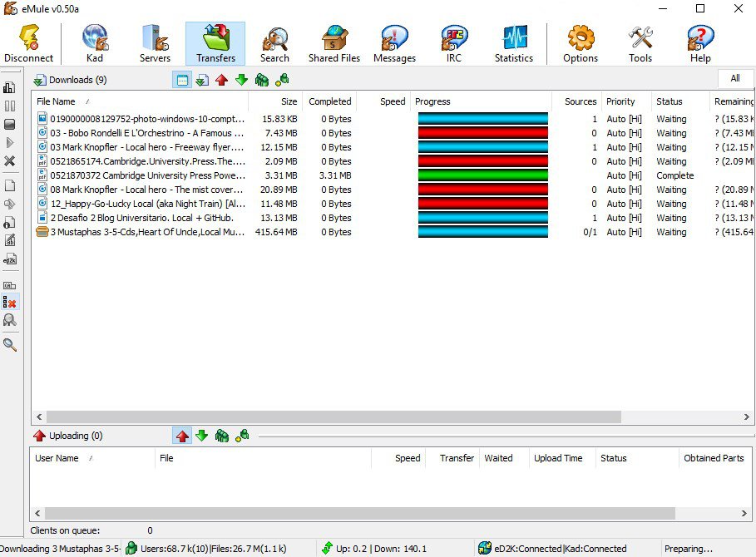Viewport: 756px width, 557px height.
Task: Click the sidebar ed2k link icon
Action: [x=9, y=259]
